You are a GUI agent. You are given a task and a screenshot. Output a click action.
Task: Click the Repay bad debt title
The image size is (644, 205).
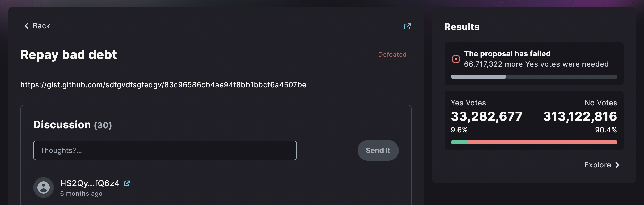[69, 55]
